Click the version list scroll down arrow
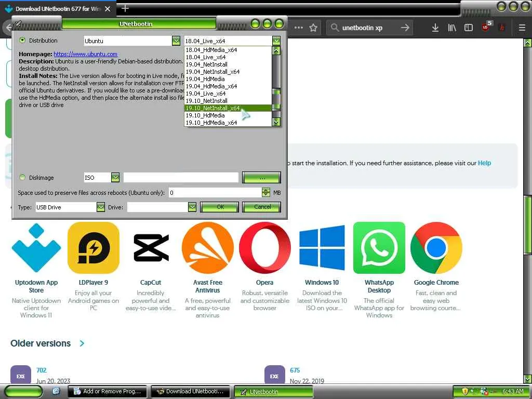532x399 pixels. pyautogui.click(x=276, y=122)
